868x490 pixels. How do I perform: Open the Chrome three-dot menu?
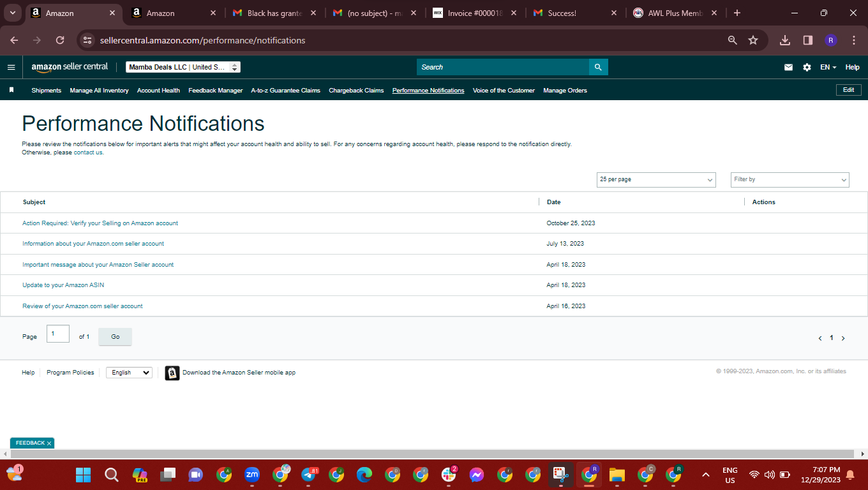854,40
